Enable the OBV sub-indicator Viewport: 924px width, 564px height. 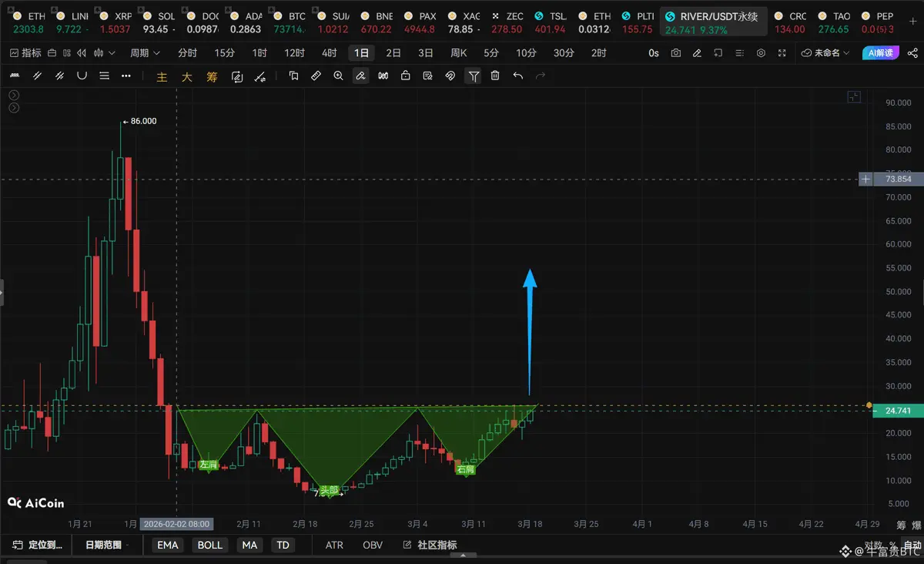pyautogui.click(x=373, y=545)
